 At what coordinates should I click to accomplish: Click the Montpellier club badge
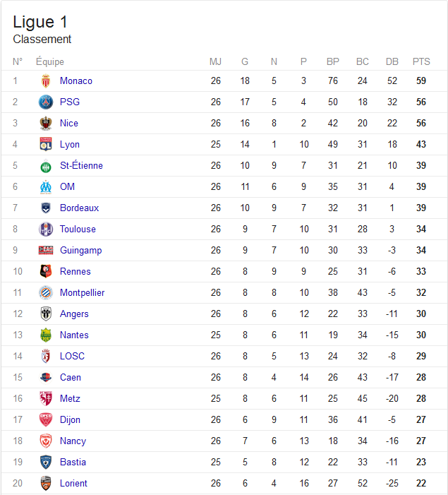coord(46,292)
